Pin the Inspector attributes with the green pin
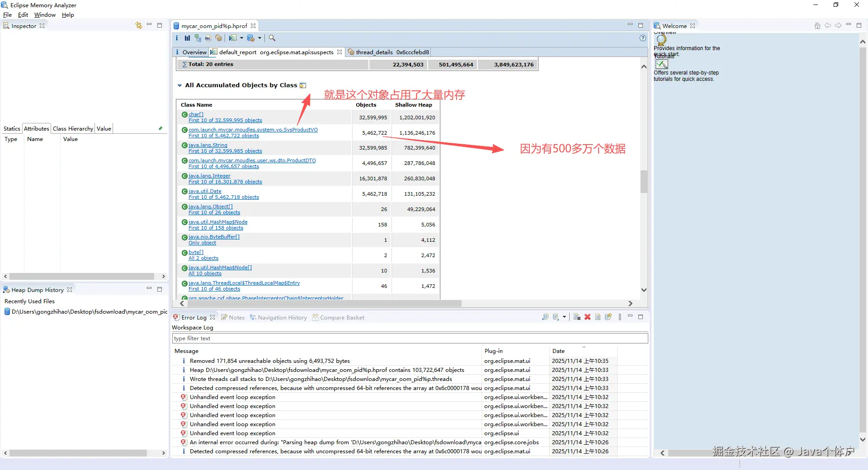 [x=160, y=128]
